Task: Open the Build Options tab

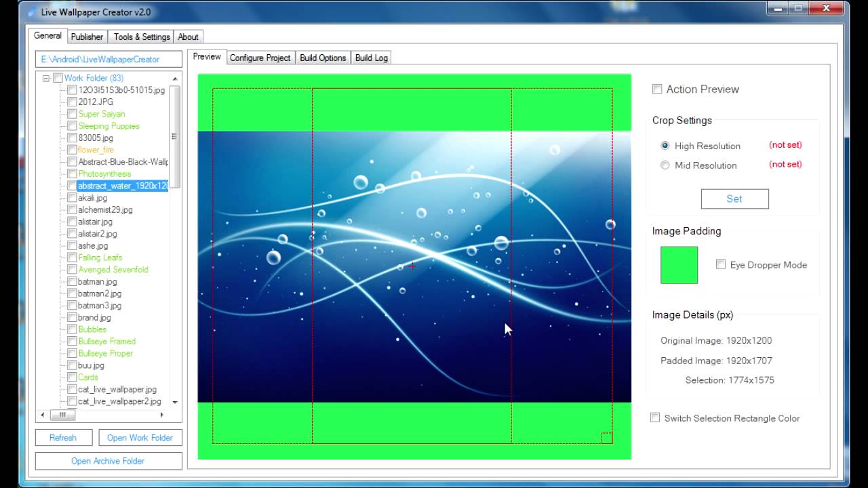Action: (x=323, y=58)
